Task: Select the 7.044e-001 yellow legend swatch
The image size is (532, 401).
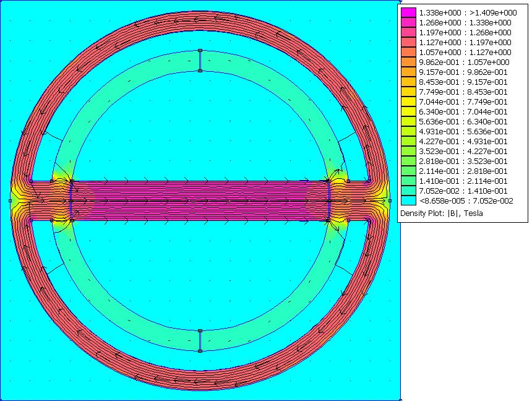Action: point(408,102)
